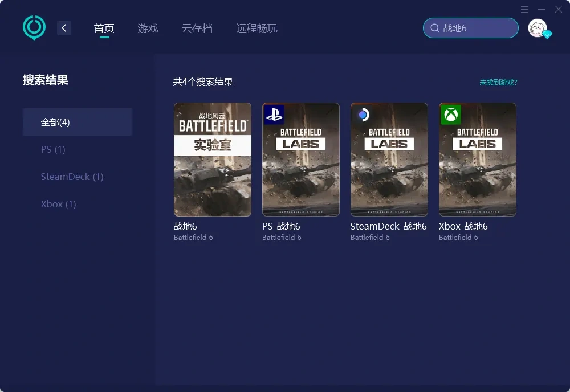
Task: Open the 云存档 tab
Action: click(x=197, y=28)
